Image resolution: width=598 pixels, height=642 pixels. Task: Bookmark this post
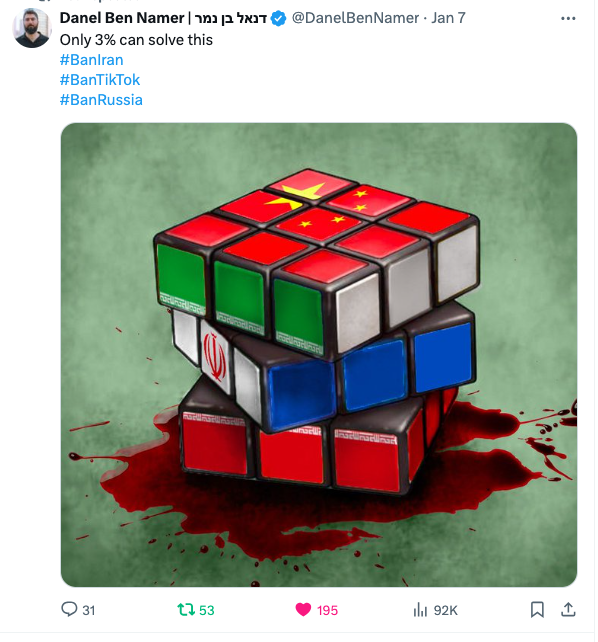[537, 610]
